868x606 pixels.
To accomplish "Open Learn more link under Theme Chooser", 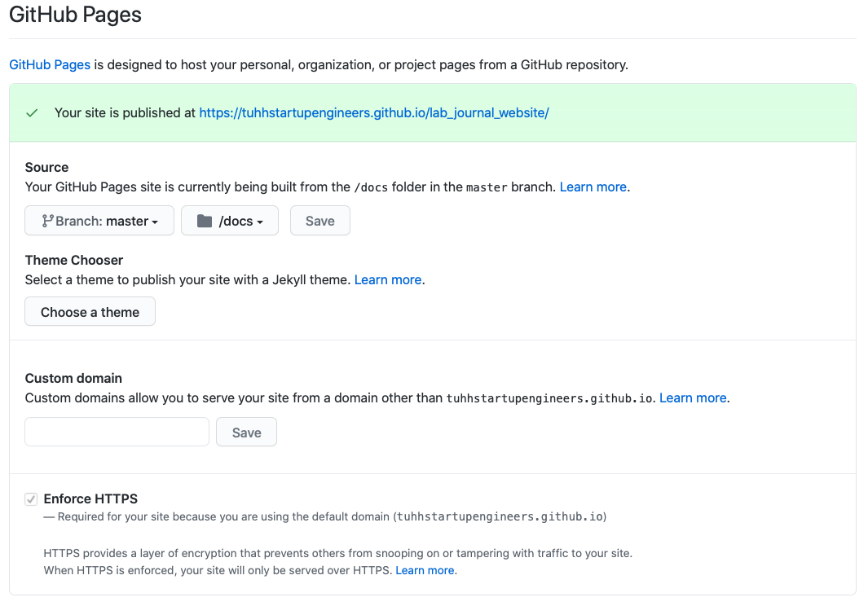I will pos(387,280).
